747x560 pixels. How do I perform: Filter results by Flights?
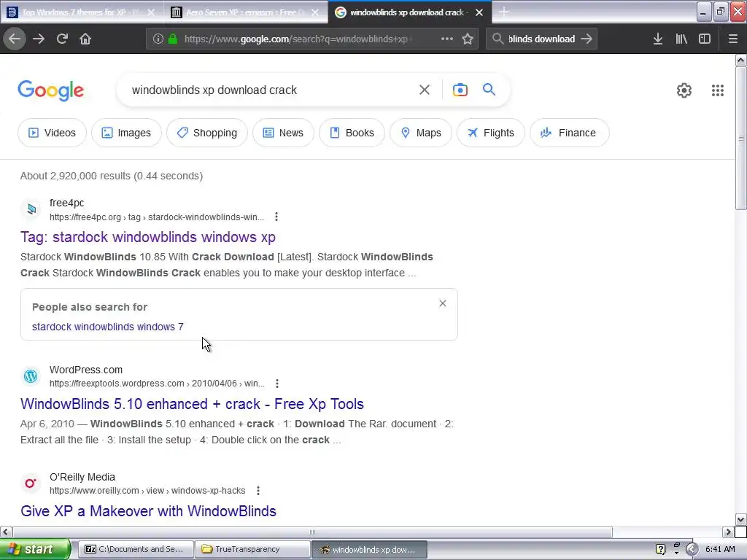click(491, 133)
